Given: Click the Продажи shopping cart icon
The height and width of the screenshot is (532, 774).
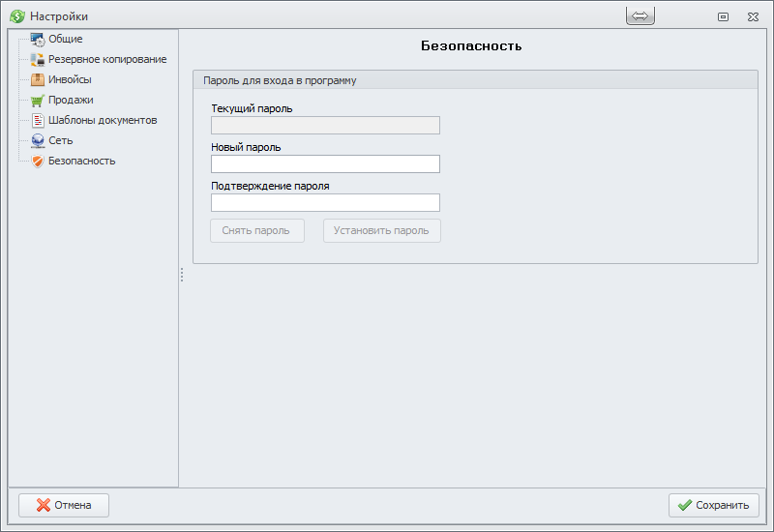Looking at the screenshot, I should [38, 101].
